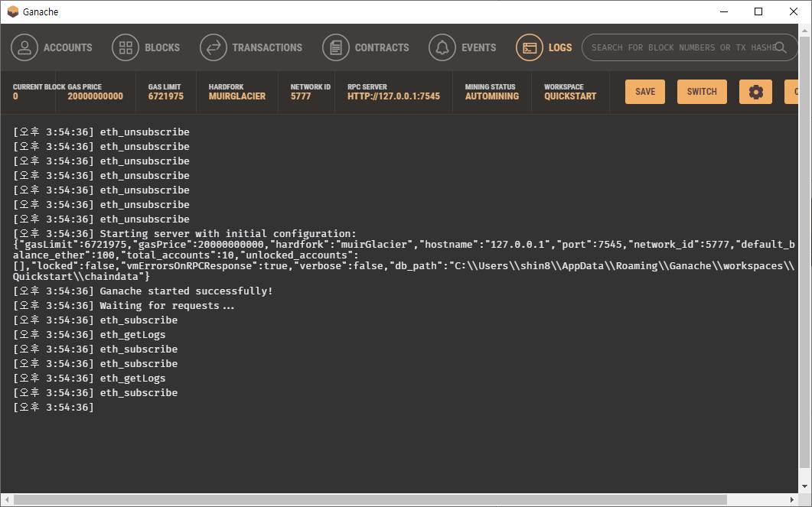Image resolution: width=812 pixels, height=507 pixels.
Task: Select the Logs tab
Action: tap(543, 47)
